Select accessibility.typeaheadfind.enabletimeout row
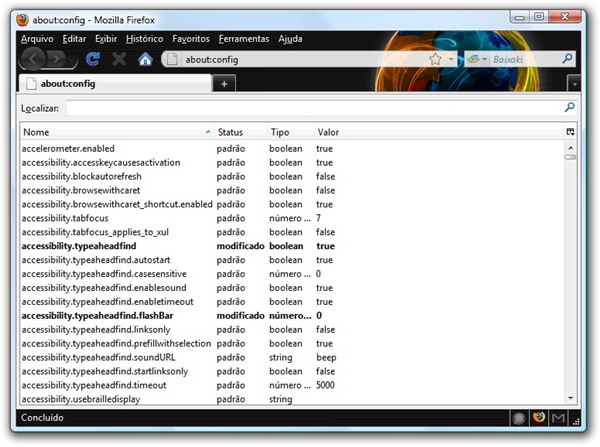This screenshot has width=600, height=447. pos(292,302)
